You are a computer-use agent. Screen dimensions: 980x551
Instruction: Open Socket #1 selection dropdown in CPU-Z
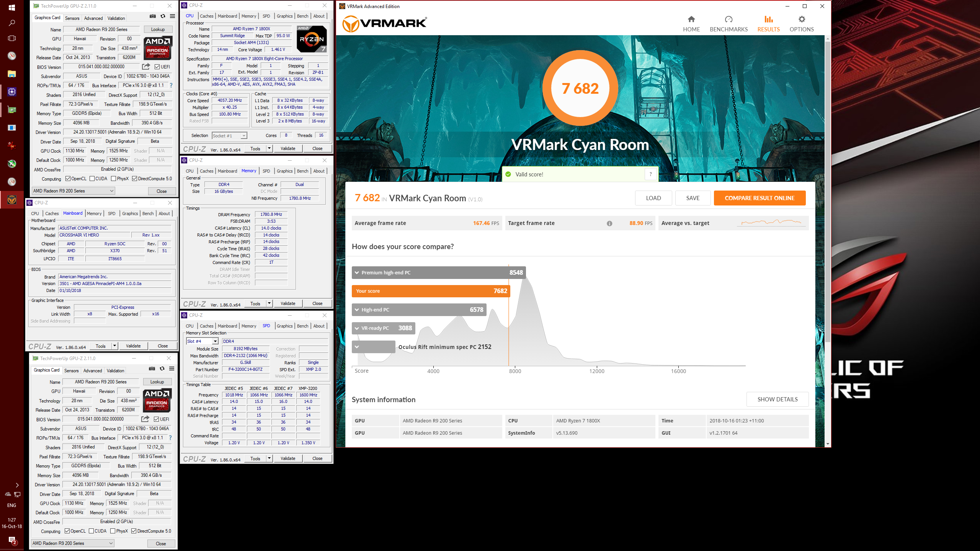click(x=229, y=136)
